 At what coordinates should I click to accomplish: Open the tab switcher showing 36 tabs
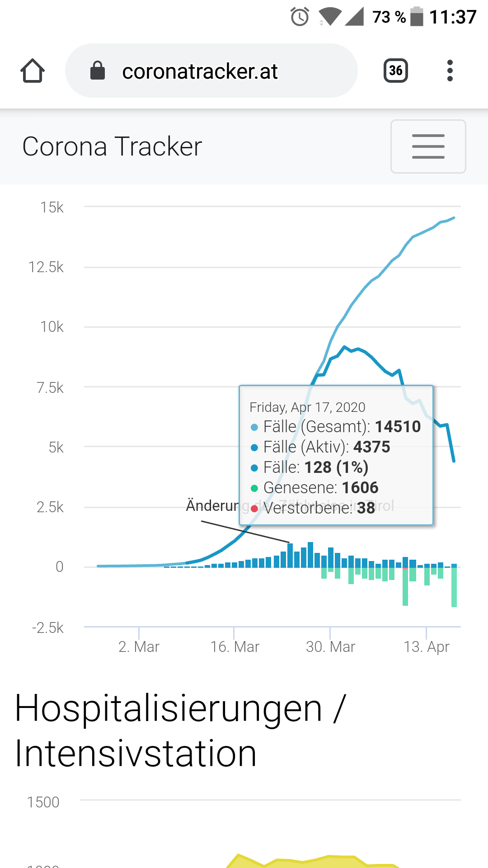396,71
